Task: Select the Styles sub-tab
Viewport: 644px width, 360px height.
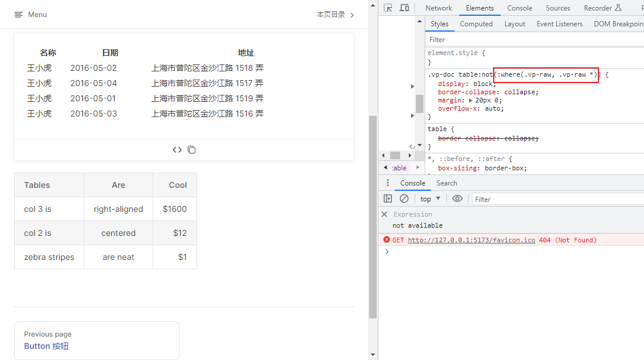Action: coord(439,24)
